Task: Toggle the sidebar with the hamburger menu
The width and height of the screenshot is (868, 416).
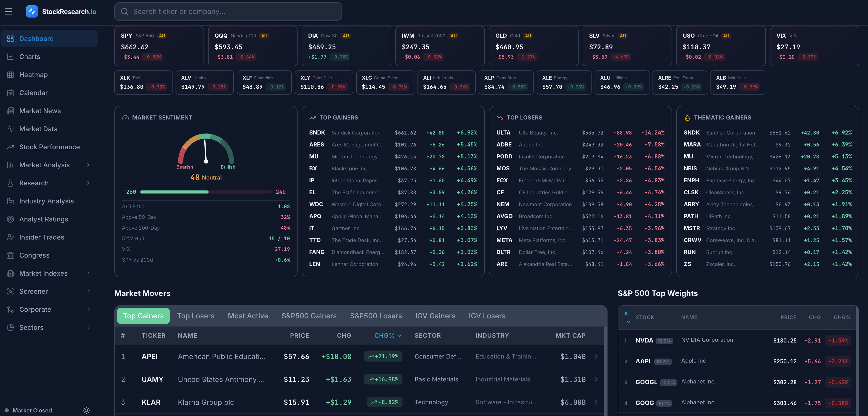Action: [8, 11]
